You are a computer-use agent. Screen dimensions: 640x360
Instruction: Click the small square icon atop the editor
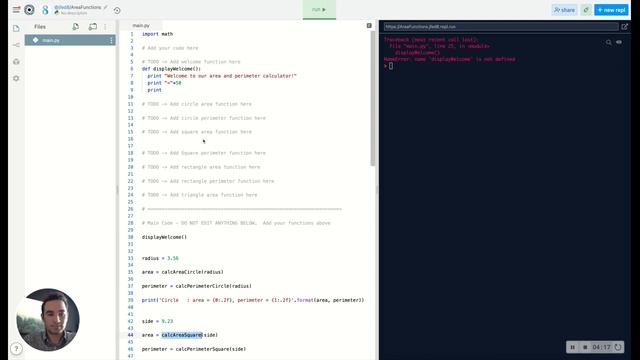pos(369,26)
